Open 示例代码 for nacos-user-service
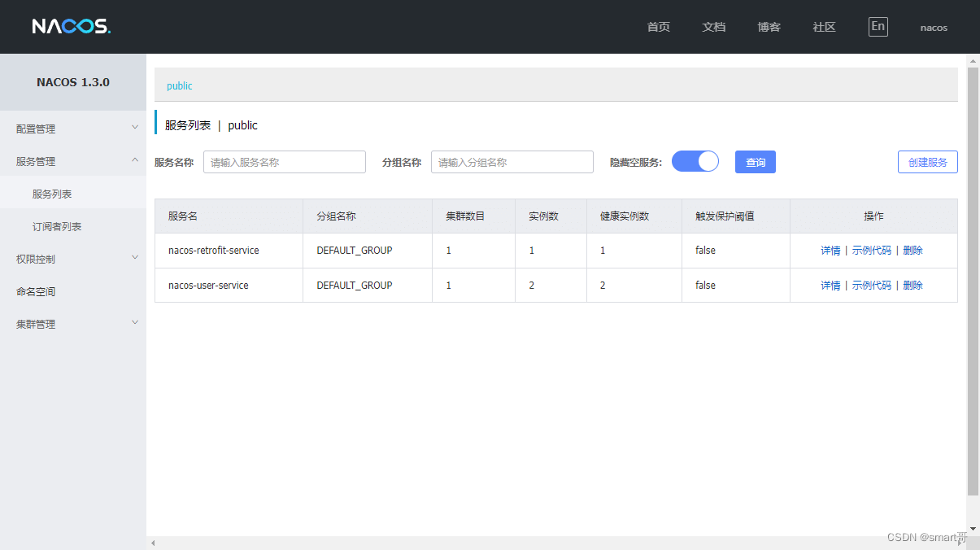 tap(871, 286)
